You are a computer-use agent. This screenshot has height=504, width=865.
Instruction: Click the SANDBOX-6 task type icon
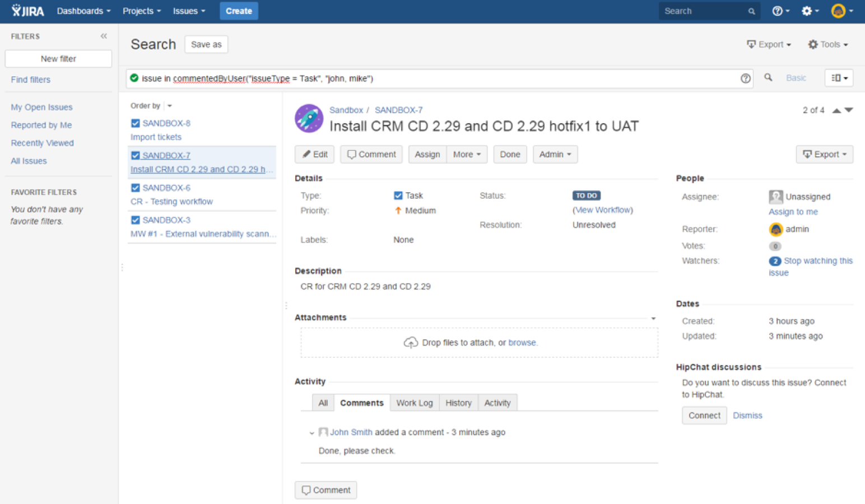click(135, 188)
